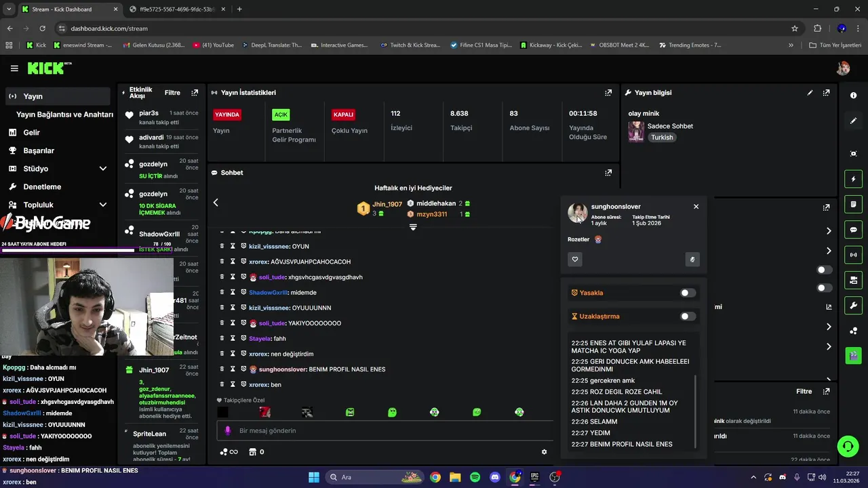Image resolution: width=868 pixels, height=488 pixels.
Task: Pop out the Yayın İstatistikleri panel
Action: 608,93
